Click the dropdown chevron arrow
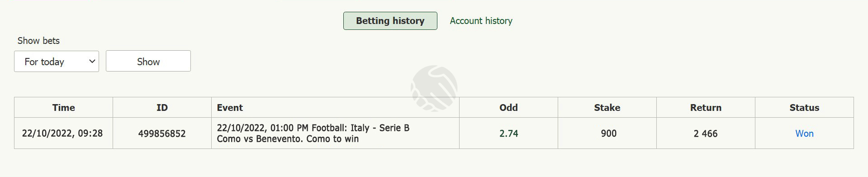Screen dimensions: 868x177 click(x=92, y=61)
